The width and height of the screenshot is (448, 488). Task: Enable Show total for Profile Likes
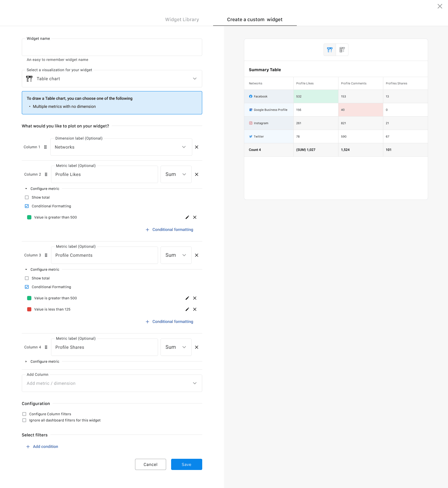(27, 197)
